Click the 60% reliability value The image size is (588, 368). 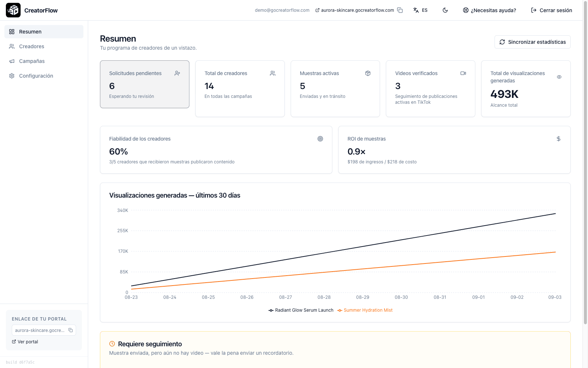[118, 152]
